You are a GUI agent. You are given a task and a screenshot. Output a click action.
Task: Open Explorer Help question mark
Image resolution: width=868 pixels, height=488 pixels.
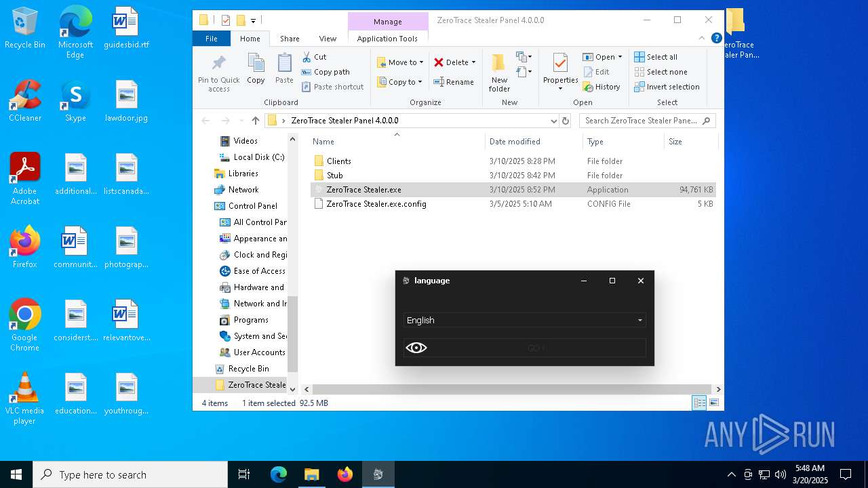click(716, 39)
